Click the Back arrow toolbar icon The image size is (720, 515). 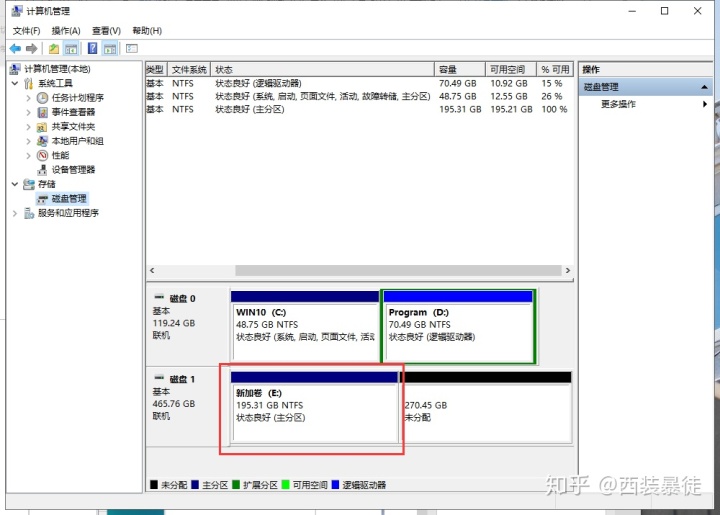pos(15,48)
